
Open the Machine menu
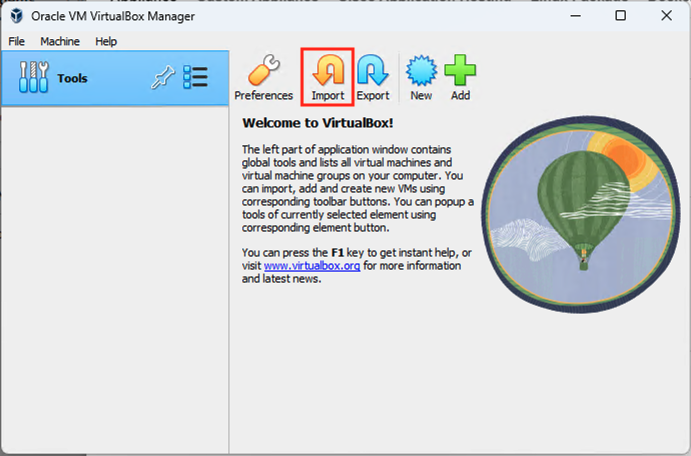point(60,41)
